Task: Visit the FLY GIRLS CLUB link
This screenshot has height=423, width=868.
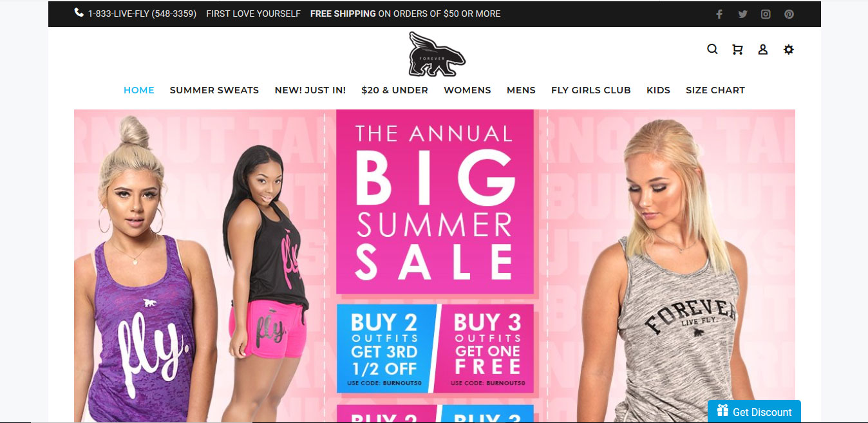Action: pyautogui.click(x=591, y=90)
